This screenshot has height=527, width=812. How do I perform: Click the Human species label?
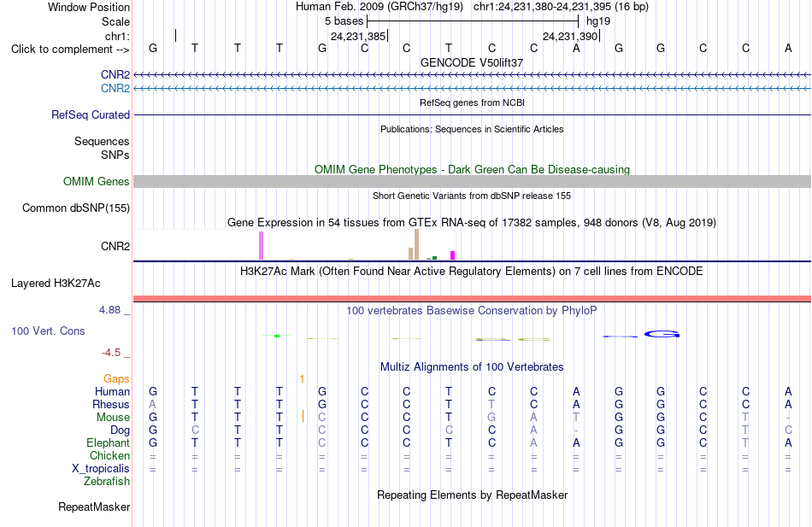(112, 392)
